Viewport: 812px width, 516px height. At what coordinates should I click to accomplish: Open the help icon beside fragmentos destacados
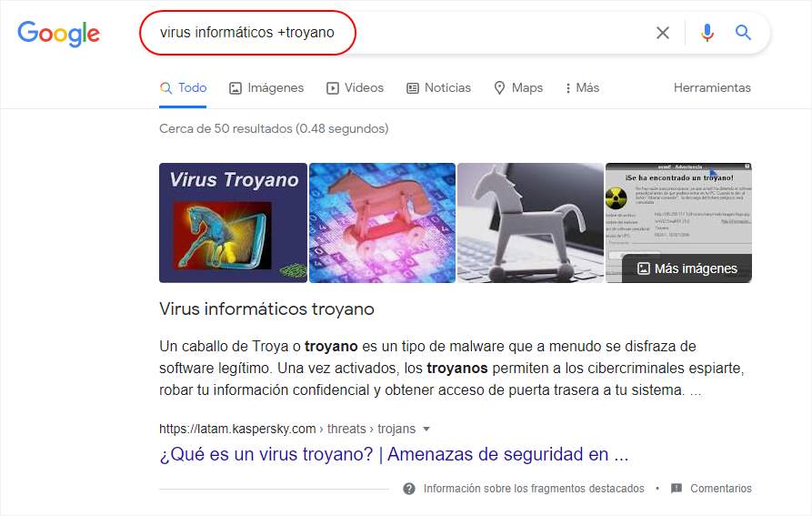tap(409, 489)
